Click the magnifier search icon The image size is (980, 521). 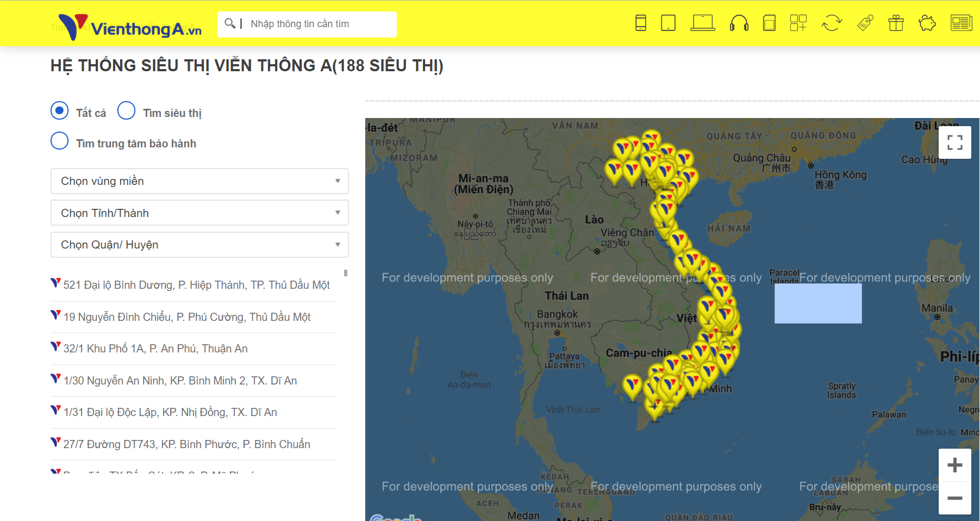click(230, 23)
